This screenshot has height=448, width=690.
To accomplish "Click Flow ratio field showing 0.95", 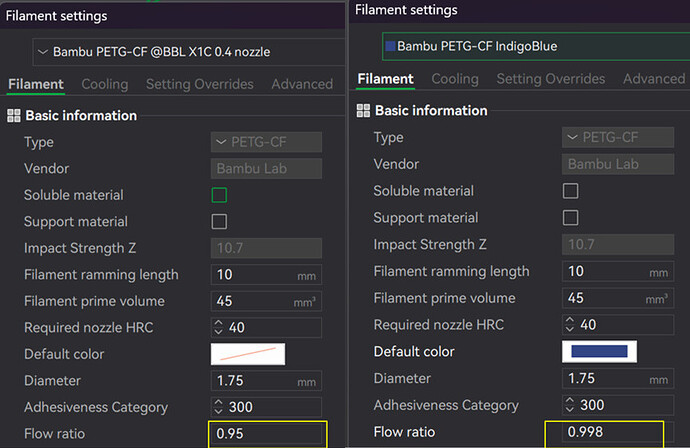I will [266, 433].
